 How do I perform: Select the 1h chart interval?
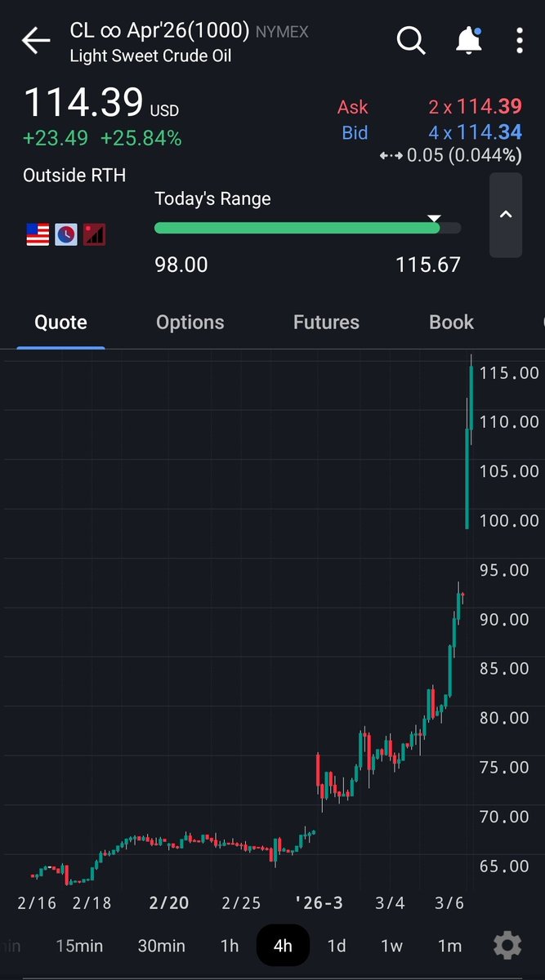pos(230,946)
